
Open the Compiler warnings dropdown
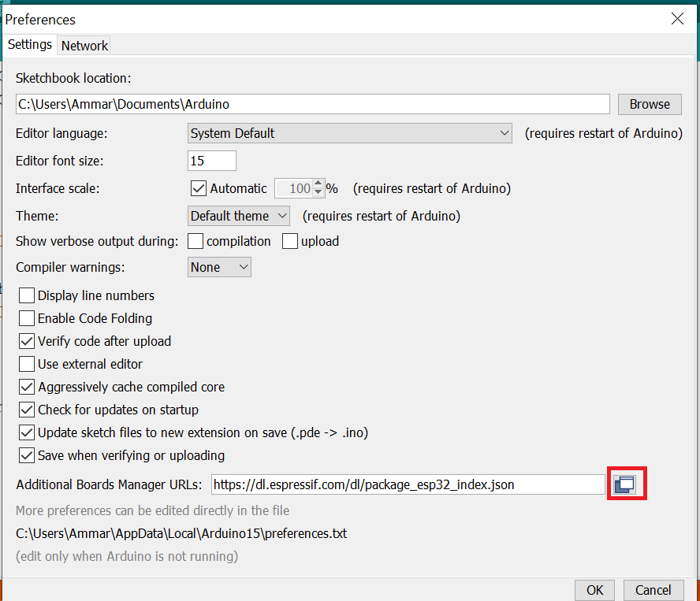219,267
